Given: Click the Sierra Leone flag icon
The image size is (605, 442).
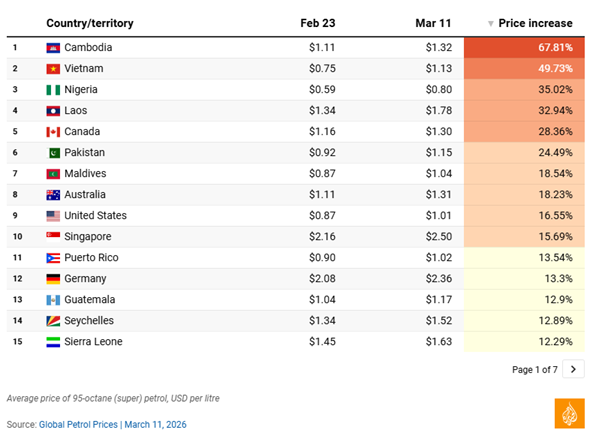Looking at the screenshot, I should tap(53, 342).
